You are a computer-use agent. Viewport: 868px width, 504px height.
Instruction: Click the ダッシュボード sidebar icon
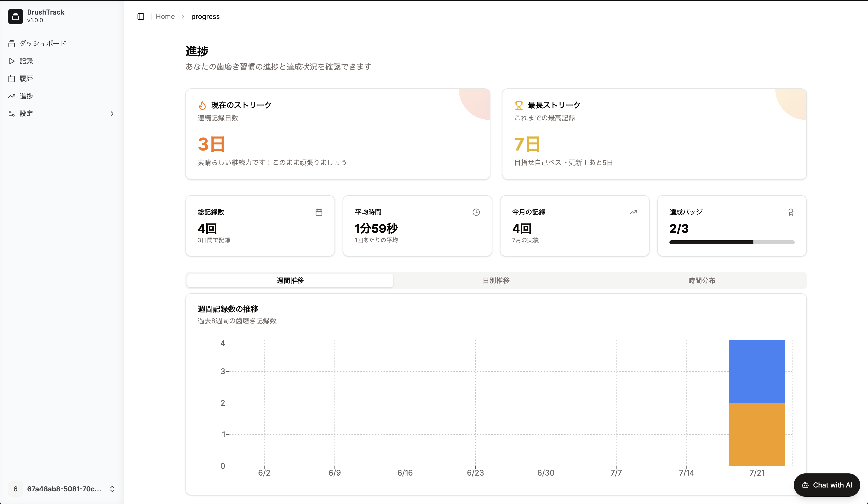tap(12, 43)
